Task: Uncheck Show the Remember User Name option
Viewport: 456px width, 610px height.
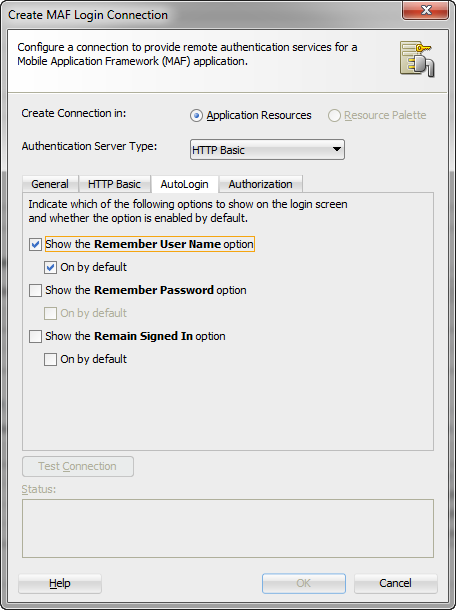Action: 35,245
